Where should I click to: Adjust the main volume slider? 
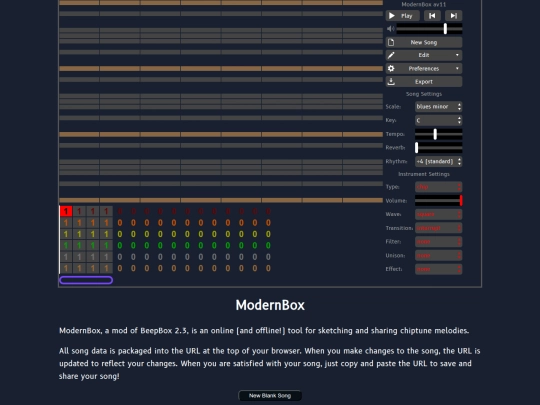pyautogui.click(x=429, y=29)
